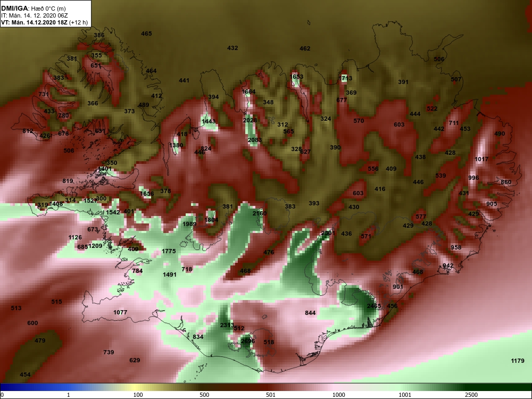
Task: Click the map value 2696
Action: tap(248, 341)
